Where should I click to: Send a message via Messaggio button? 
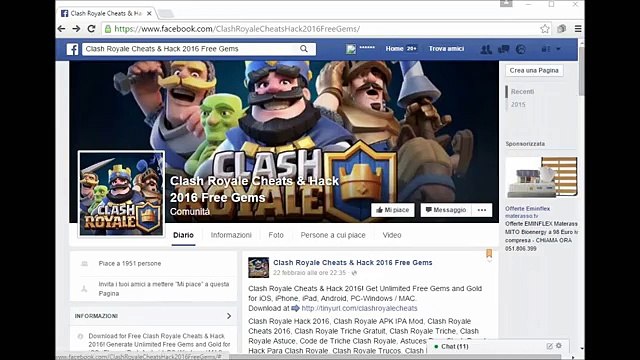(x=446, y=210)
